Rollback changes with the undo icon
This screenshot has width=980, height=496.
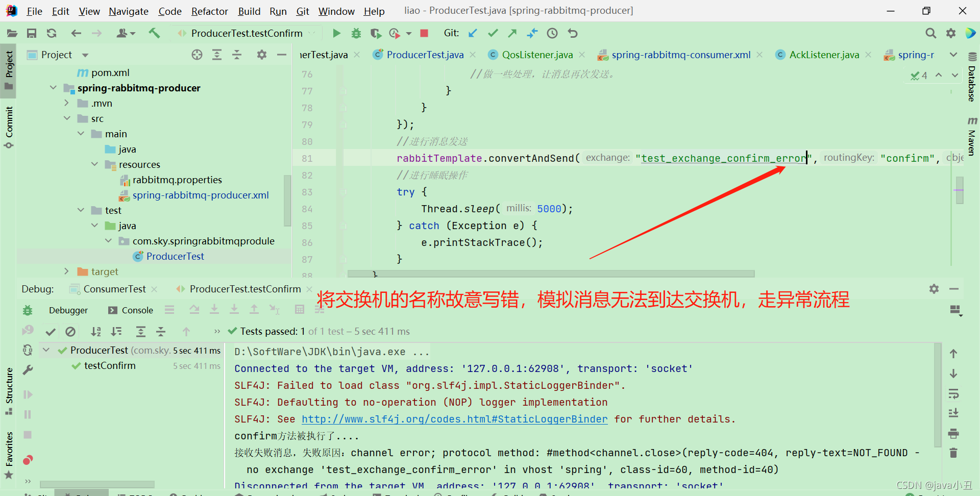(x=573, y=33)
